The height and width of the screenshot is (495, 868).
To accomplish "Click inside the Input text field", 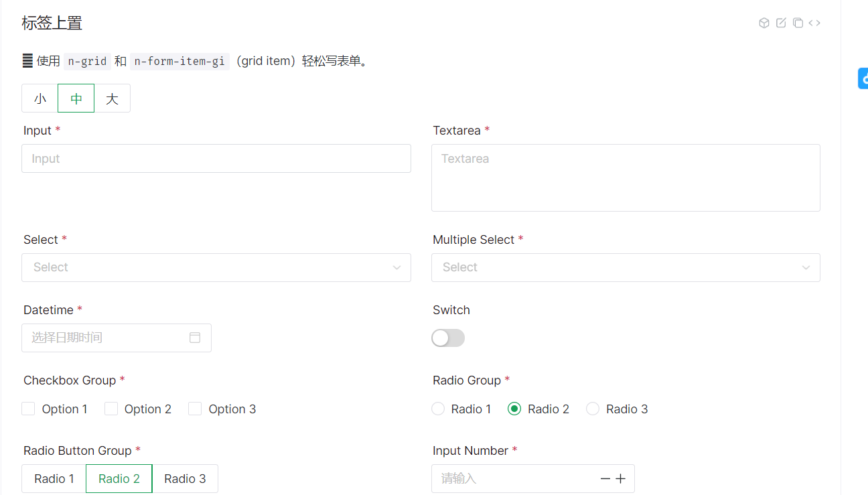I will 216,158.
